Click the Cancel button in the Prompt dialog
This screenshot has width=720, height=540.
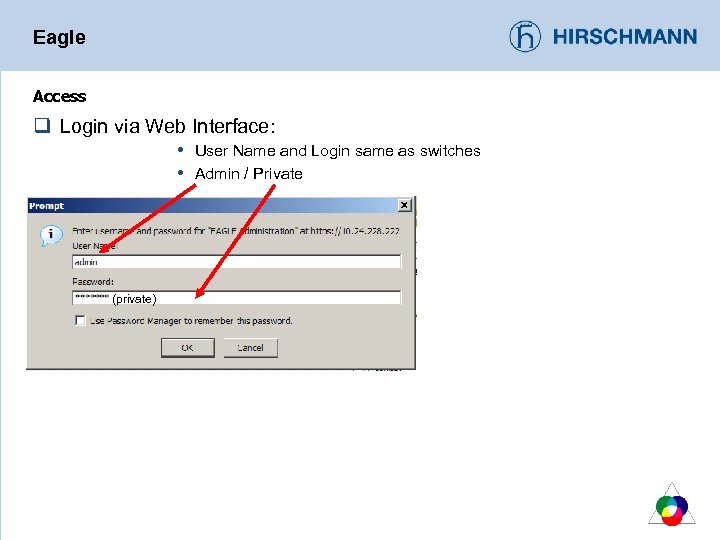[x=250, y=348]
